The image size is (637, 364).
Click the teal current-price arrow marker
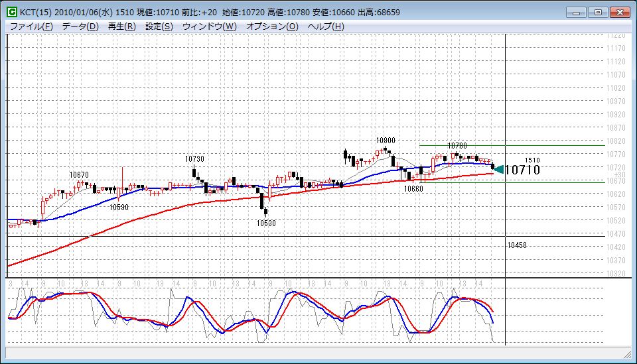[x=498, y=170]
